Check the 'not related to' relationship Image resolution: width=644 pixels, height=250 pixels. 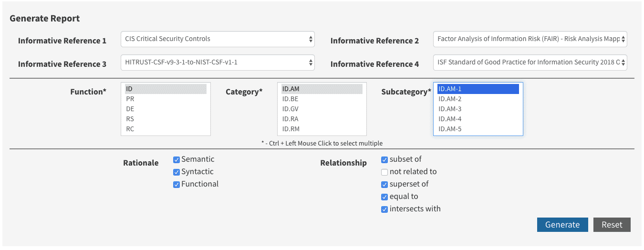point(384,172)
